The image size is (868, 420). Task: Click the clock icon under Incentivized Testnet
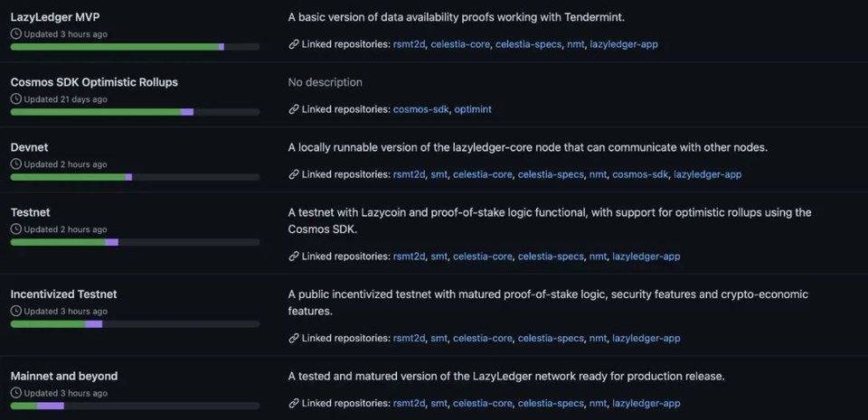coord(16,311)
